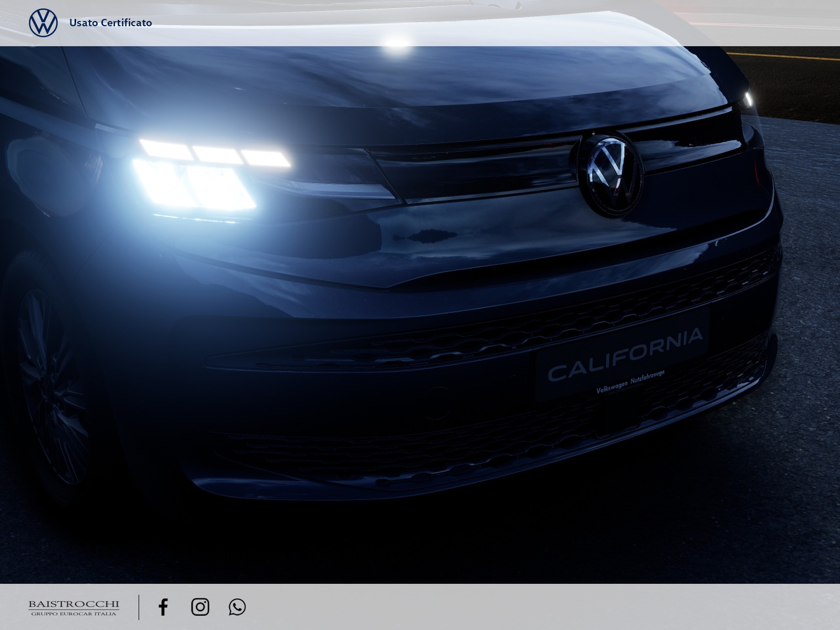
Task: Click the WhatsApp chat icon
Action: 237,607
